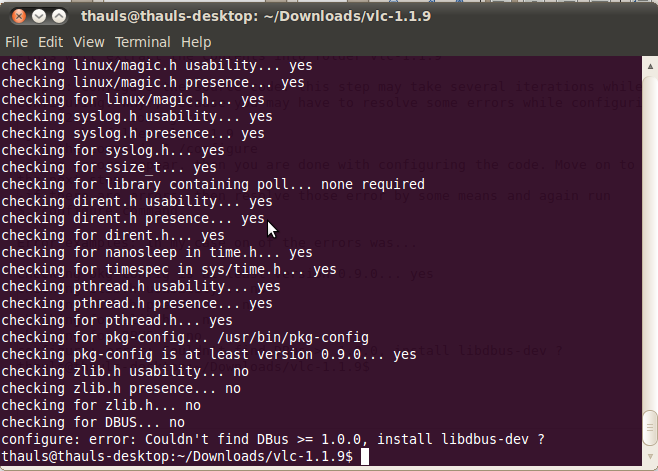Click the text '/usr/bin/pkg-config'
Viewport: 658px width, 471px height.
293,337
